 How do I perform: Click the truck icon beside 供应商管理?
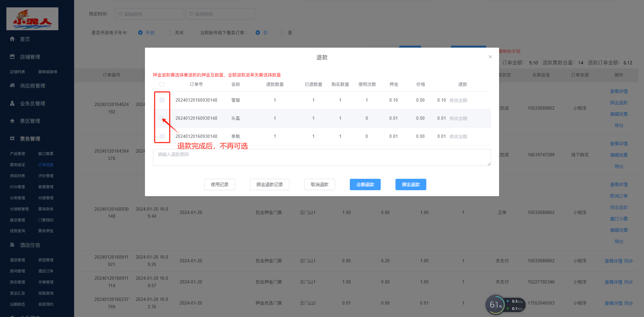point(12,86)
